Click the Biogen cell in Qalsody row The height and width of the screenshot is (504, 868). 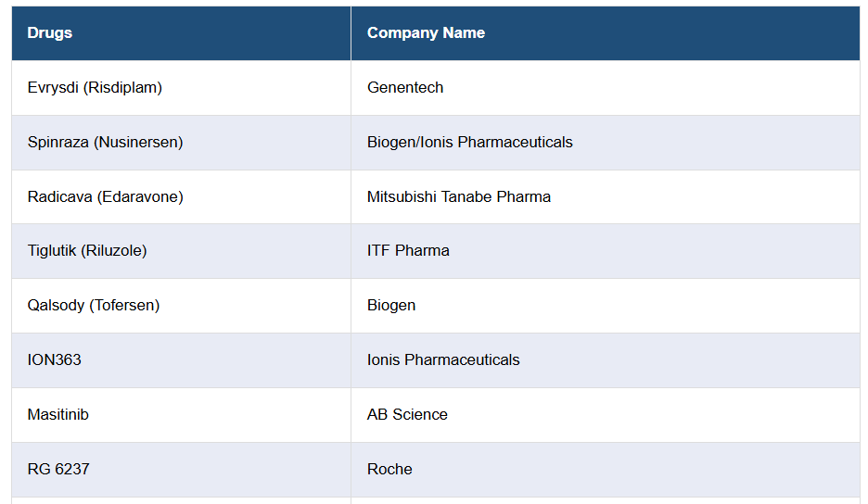[x=391, y=305]
